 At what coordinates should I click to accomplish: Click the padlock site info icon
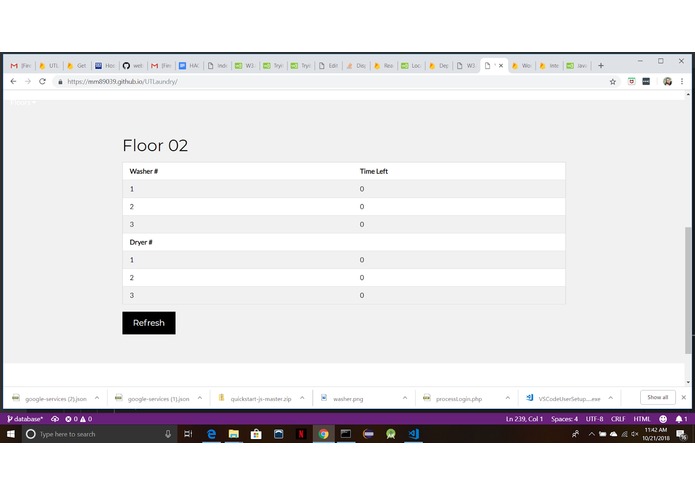(x=60, y=82)
